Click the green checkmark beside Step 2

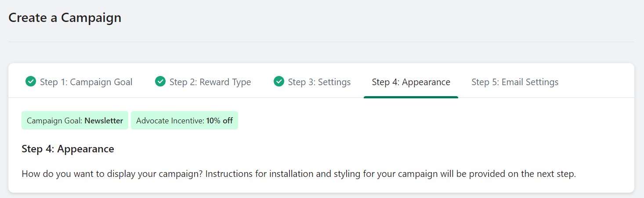(x=160, y=82)
